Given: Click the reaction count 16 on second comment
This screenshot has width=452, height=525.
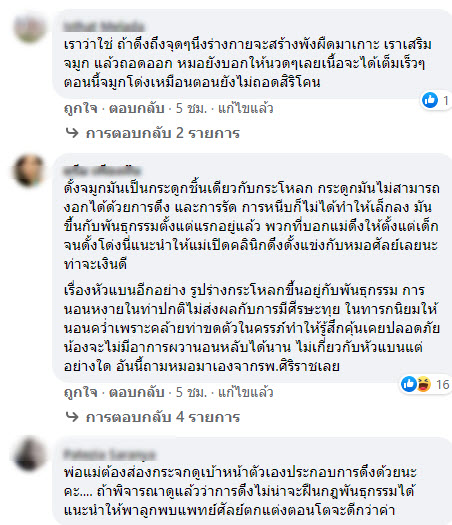Looking at the screenshot, I should pyautogui.click(x=442, y=384).
